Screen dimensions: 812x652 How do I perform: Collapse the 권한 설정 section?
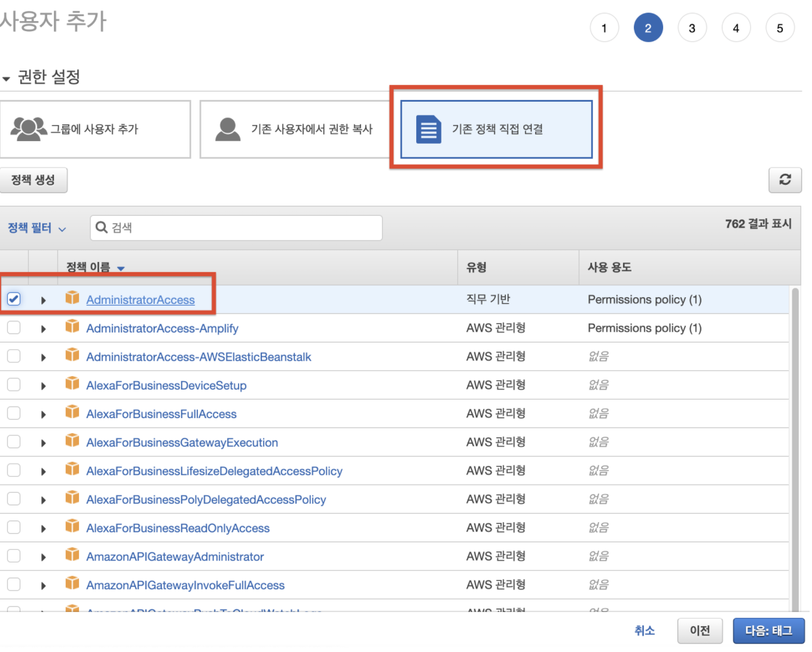[x=7, y=78]
